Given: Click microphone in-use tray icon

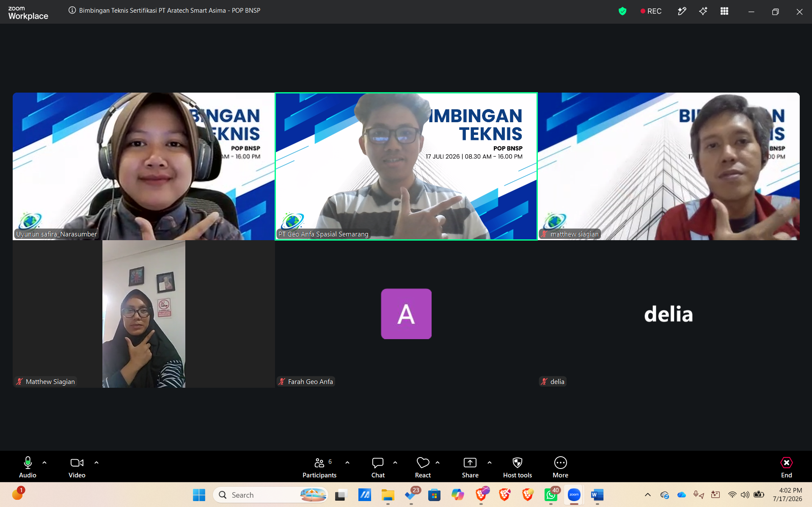Looking at the screenshot, I should (x=698, y=495).
